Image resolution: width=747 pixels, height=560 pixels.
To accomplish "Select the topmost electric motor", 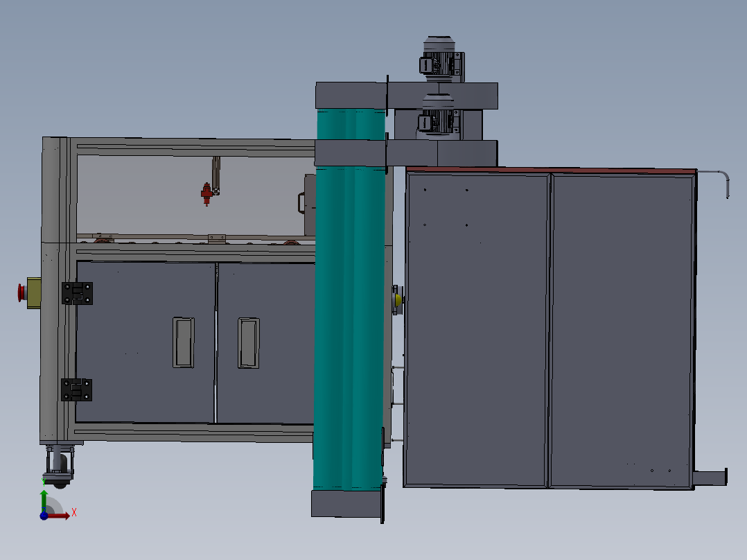I will pyautogui.click(x=441, y=58).
